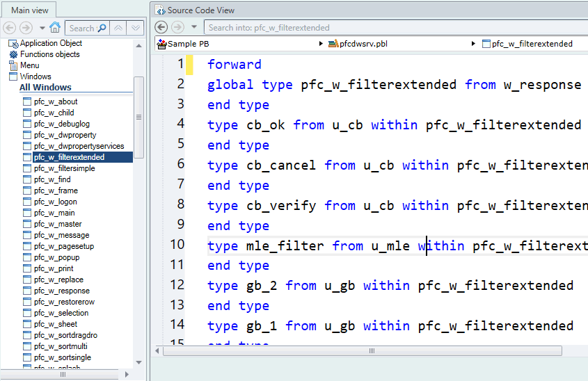This screenshot has height=381, width=588.
Task: Go back in Main view navigation
Action: tap(10, 28)
